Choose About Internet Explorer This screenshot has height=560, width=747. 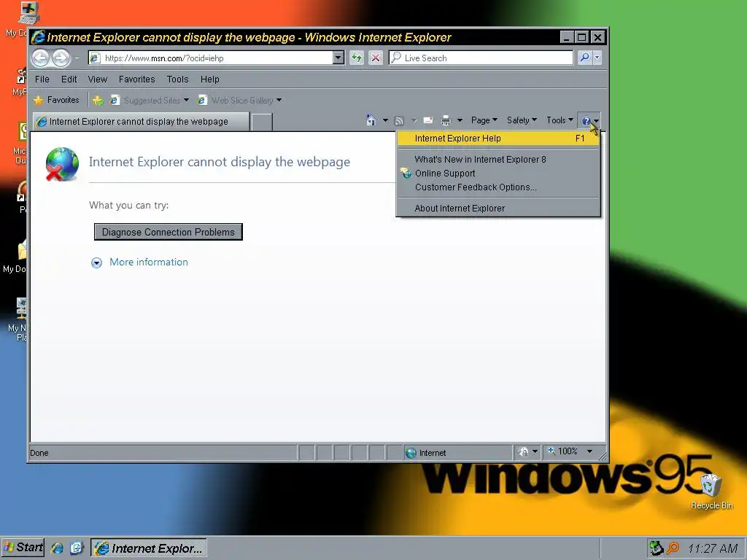tap(498, 208)
